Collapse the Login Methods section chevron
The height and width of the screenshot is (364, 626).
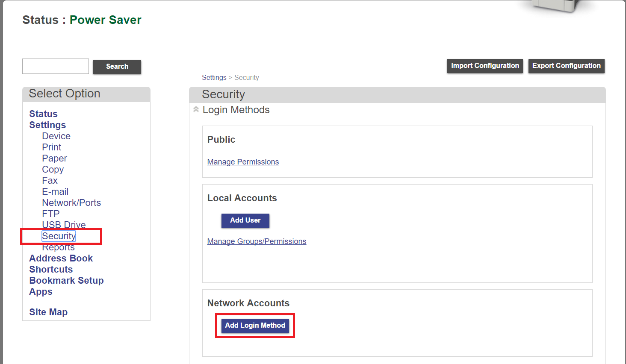point(196,109)
